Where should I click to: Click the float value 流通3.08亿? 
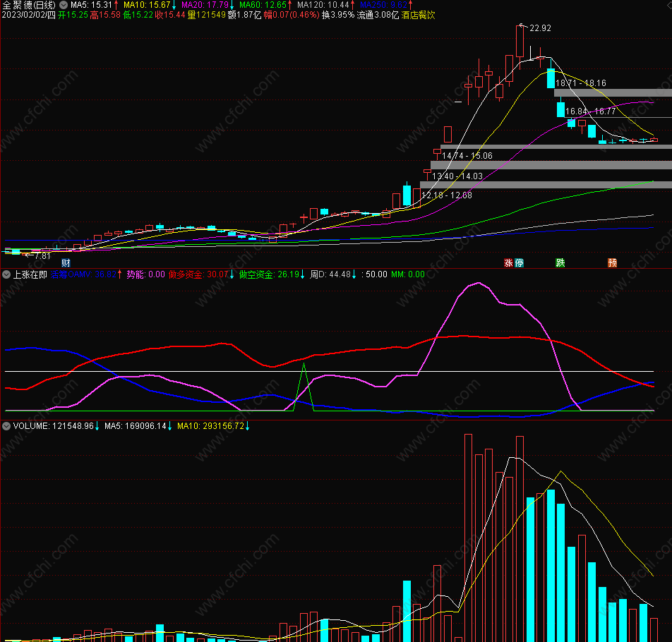pyautogui.click(x=378, y=16)
